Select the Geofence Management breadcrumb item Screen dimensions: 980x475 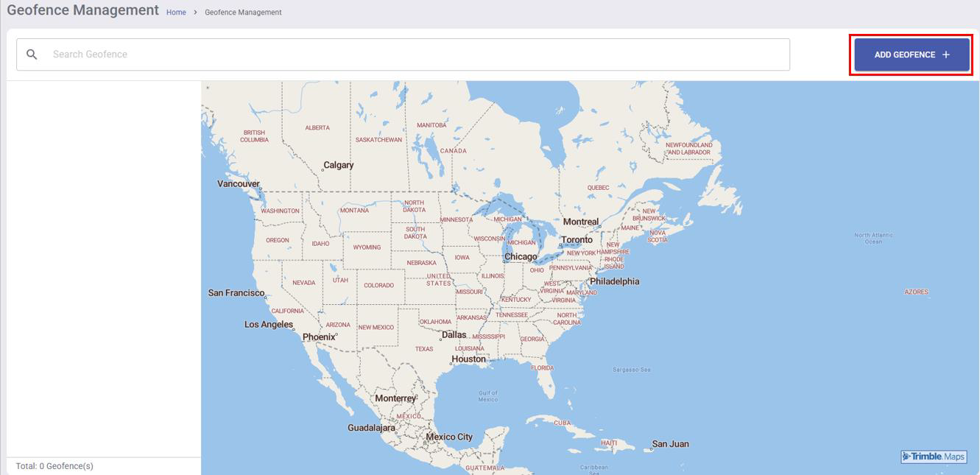(243, 13)
